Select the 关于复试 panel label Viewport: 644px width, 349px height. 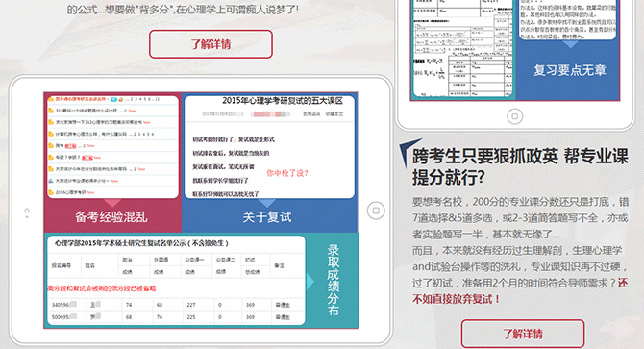pos(267,216)
